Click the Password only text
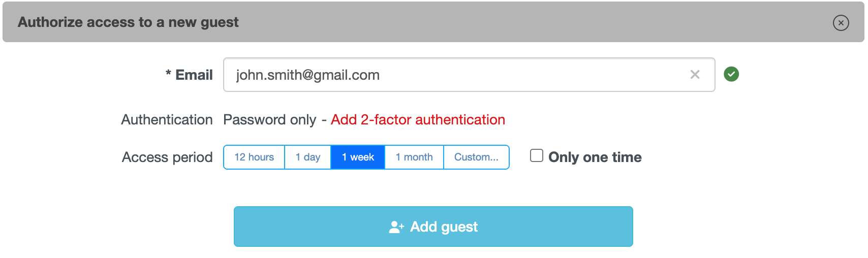Image resolution: width=868 pixels, height=258 pixels. 269,120
